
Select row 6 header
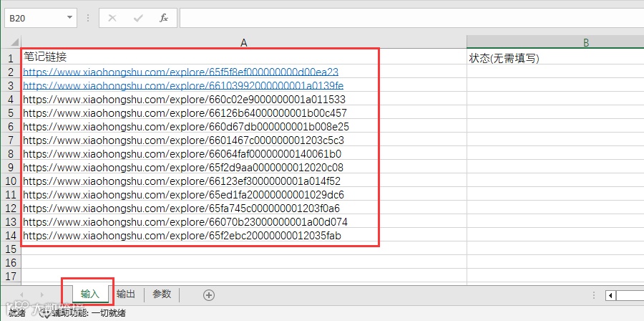[11, 127]
